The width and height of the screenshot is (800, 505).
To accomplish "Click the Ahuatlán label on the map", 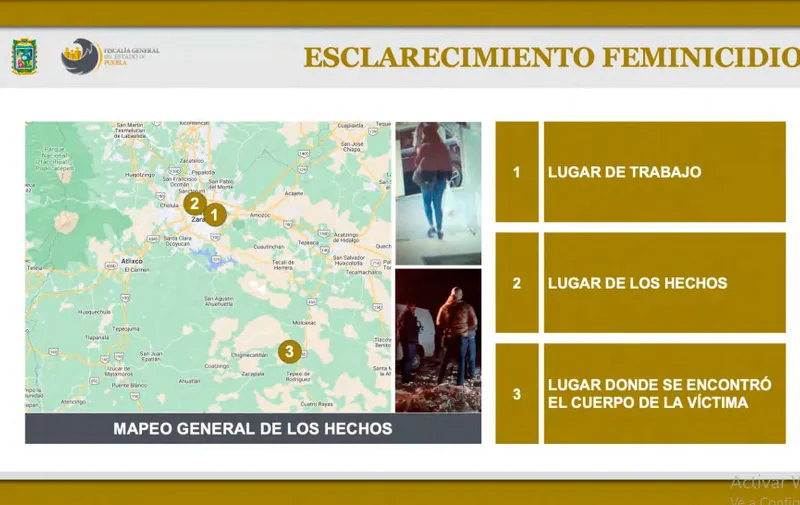I will [x=189, y=381].
